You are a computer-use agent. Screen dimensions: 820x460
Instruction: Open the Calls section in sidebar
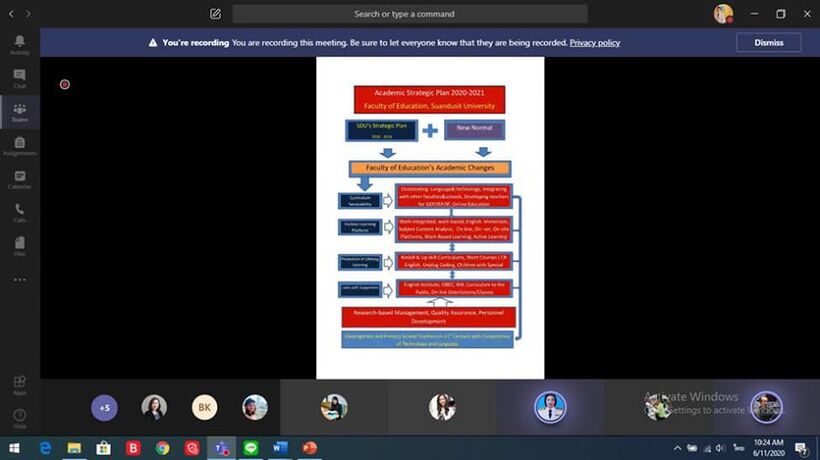point(19,213)
